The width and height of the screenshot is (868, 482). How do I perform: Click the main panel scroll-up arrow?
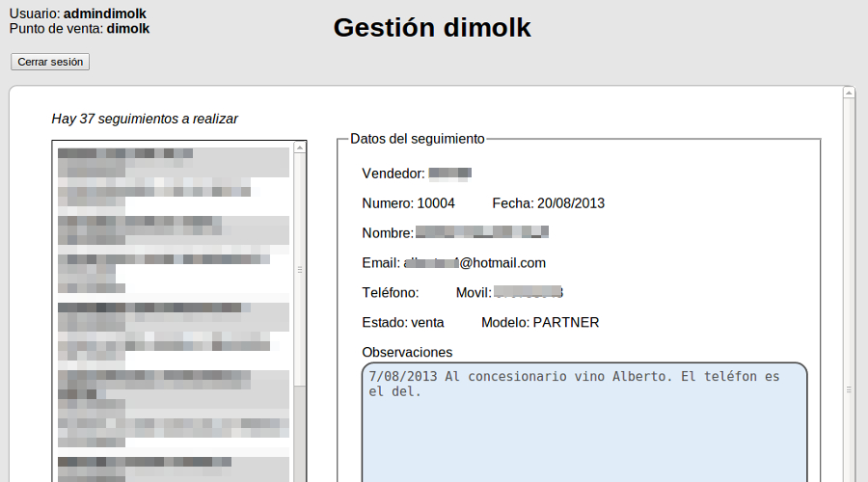[849, 94]
